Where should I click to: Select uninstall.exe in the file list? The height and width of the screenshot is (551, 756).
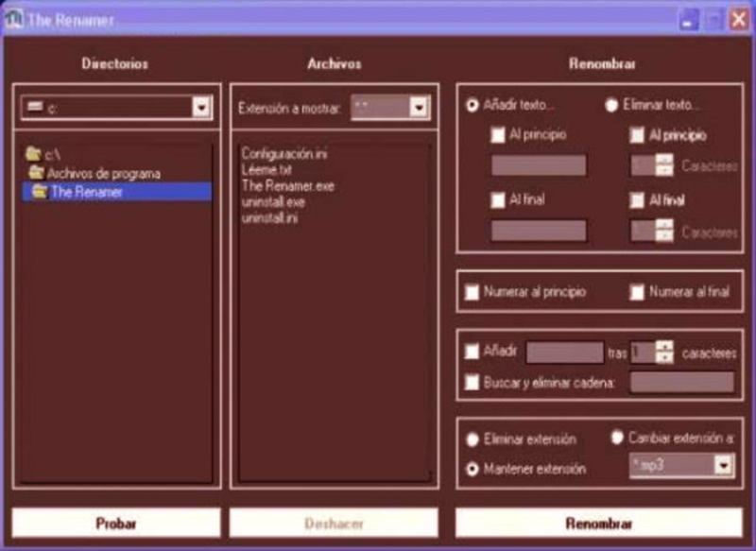273,202
